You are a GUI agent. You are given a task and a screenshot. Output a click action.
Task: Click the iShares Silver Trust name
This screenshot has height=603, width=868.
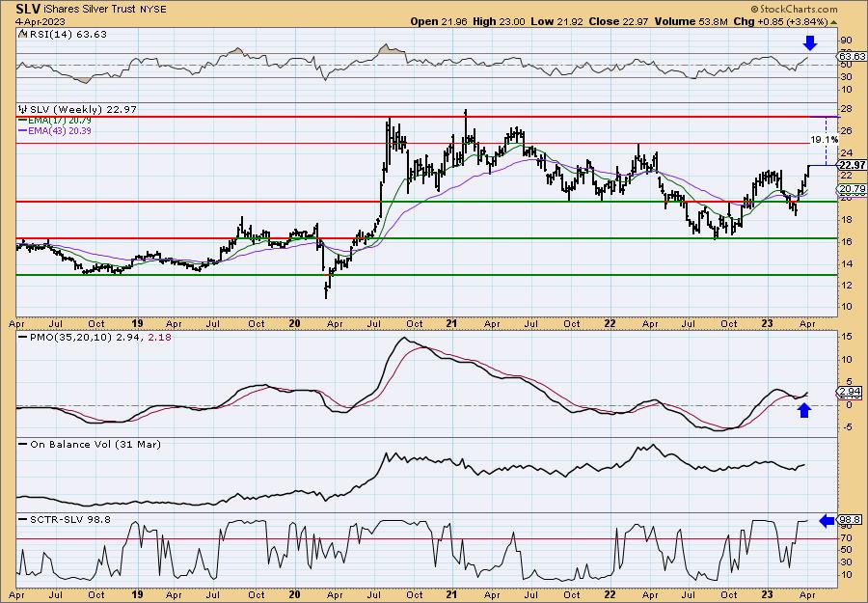(88, 10)
